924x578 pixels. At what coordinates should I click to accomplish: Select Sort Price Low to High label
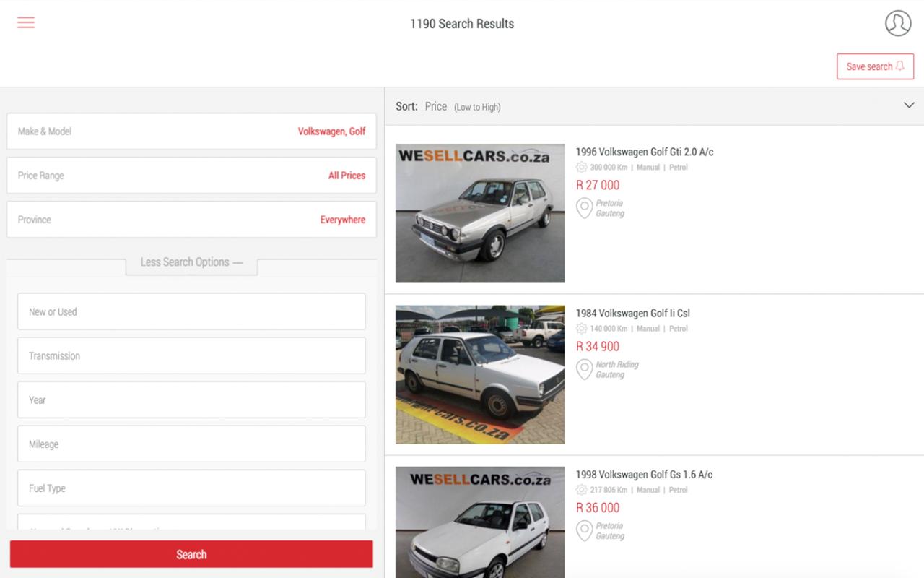pos(448,106)
